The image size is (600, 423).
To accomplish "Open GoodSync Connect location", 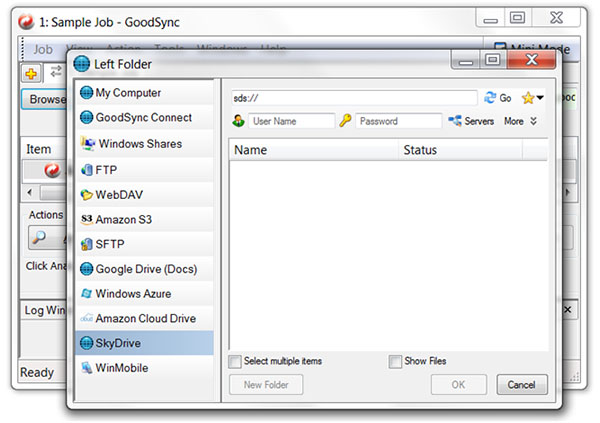I will (144, 117).
